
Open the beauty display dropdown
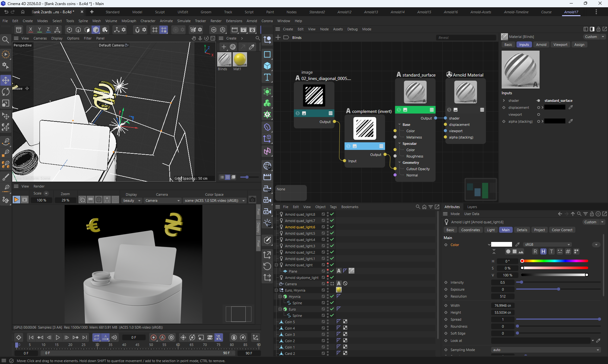click(132, 201)
